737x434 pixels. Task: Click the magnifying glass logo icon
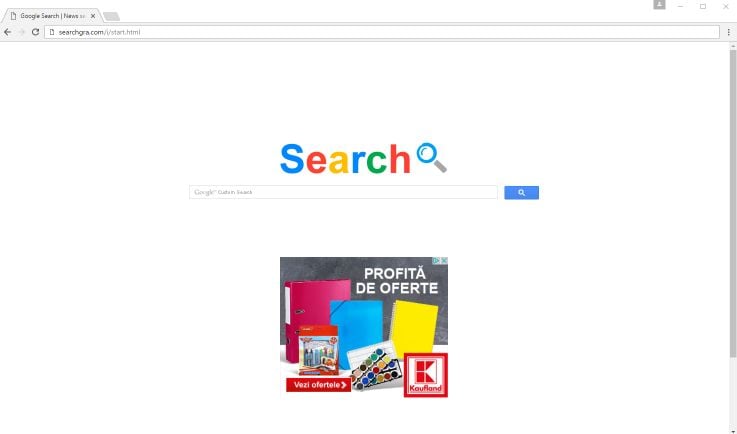(x=431, y=158)
